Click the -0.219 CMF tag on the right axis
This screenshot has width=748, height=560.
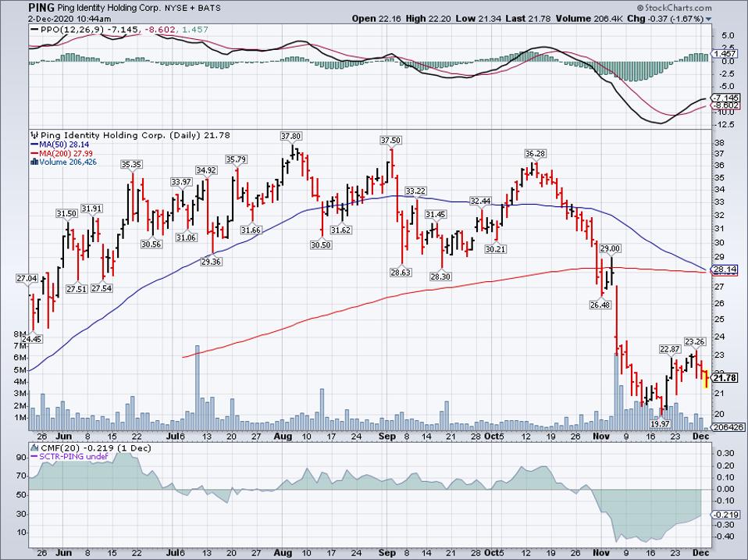[725, 515]
